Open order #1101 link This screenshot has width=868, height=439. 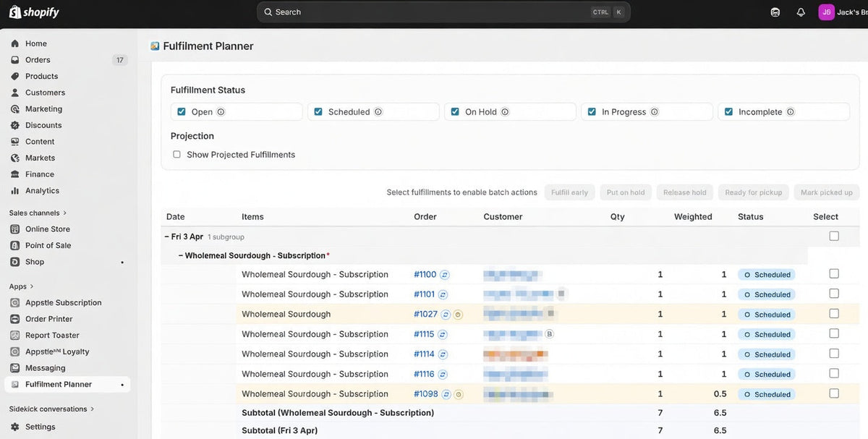[x=425, y=294]
